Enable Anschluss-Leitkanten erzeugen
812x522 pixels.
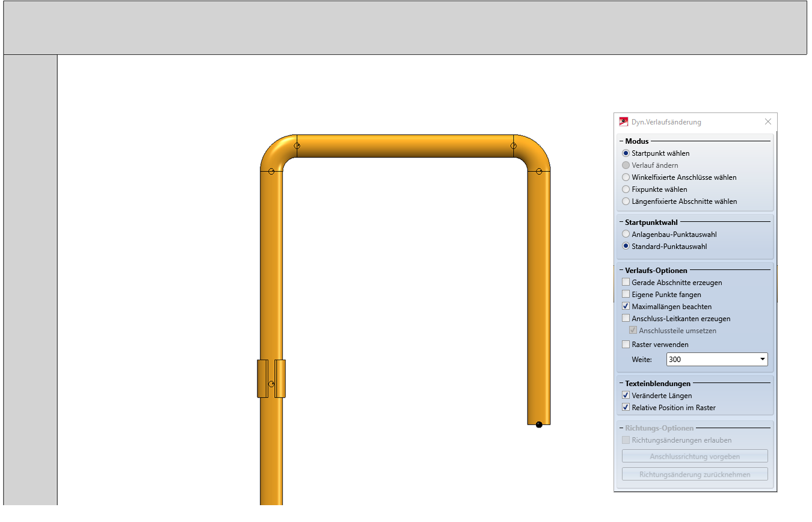click(x=626, y=319)
